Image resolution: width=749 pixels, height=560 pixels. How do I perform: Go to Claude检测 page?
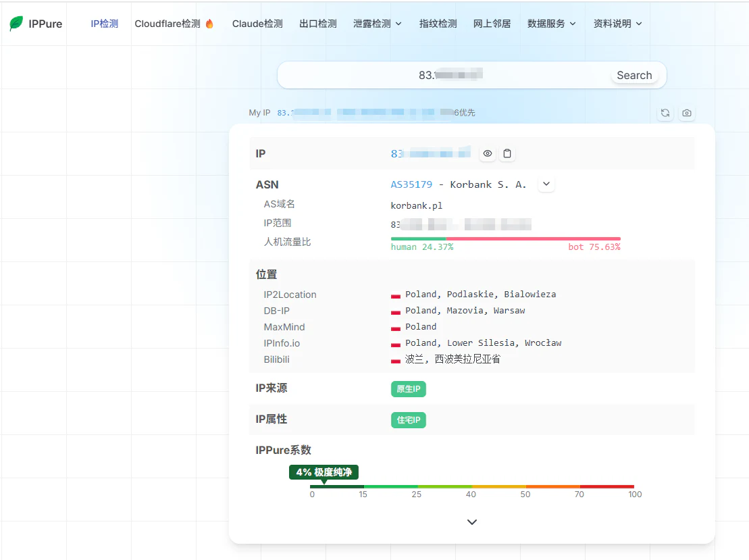pyautogui.click(x=257, y=24)
